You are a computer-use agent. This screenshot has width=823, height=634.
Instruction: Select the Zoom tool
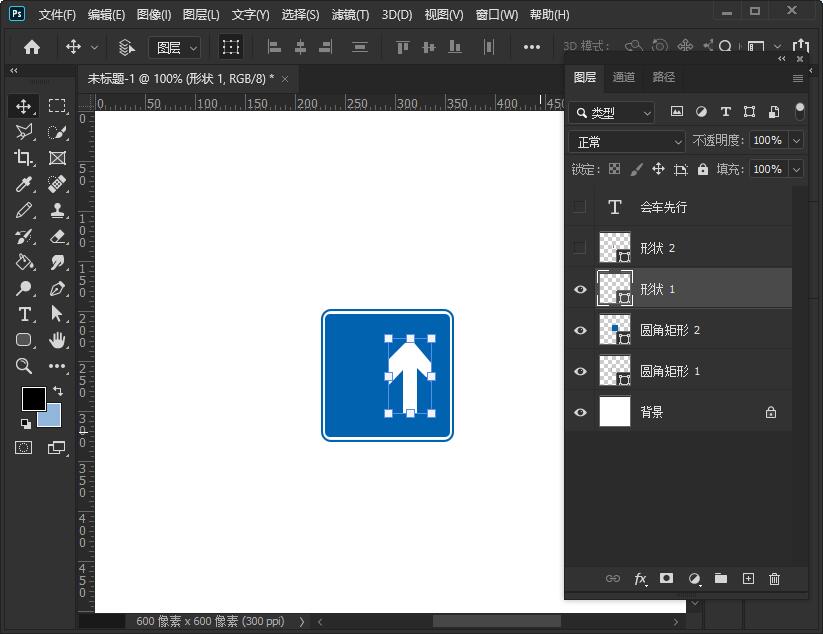click(x=24, y=366)
